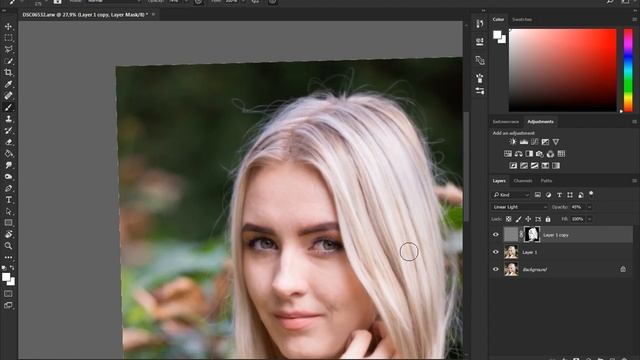Screen dimensions: 640x360
Task: Select the Hand tool
Action: pos(8,234)
